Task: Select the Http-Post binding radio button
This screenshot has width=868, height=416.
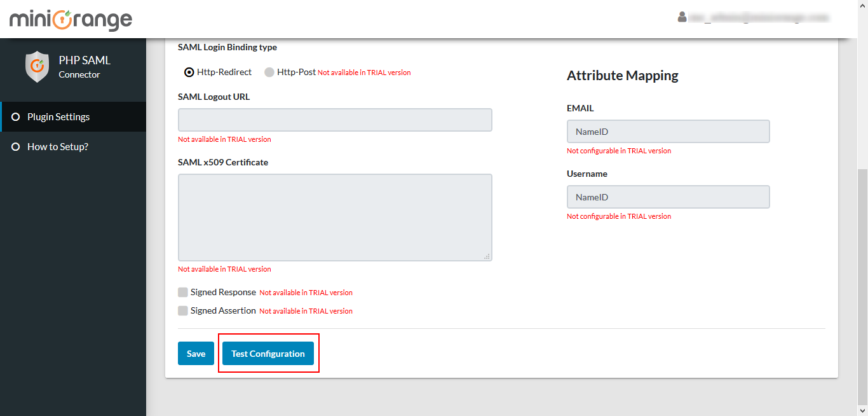Action: tap(269, 73)
